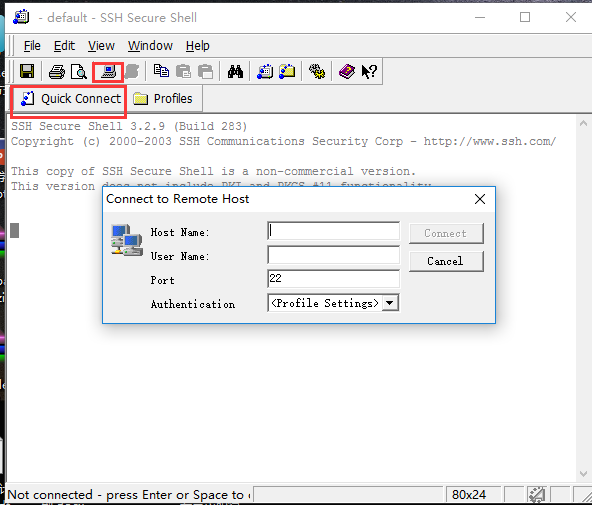Click the User Name input field
The width and height of the screenshot is (592, 505).
point(333,255)
